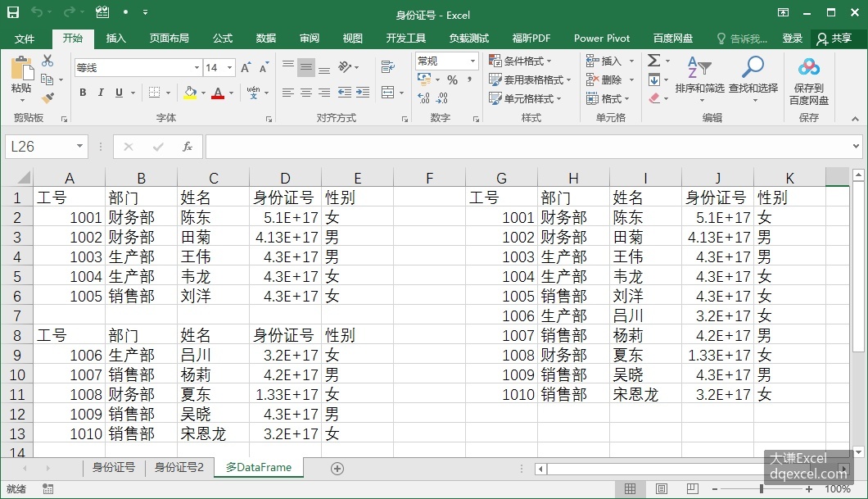The width and height of the screenshot is (868, 499).
Task: Switch to the 数据 Data tab
Action: coord(265,39)
